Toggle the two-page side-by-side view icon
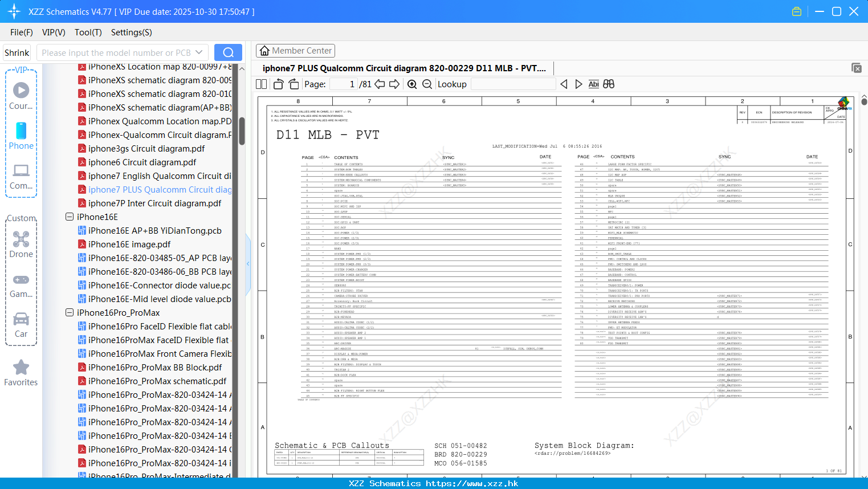868x489 pixels. tap(262, 84)
